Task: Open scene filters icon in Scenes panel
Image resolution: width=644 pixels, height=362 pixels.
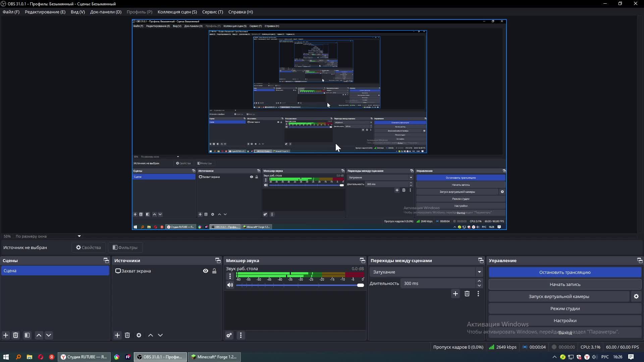Action: (27, 335)
